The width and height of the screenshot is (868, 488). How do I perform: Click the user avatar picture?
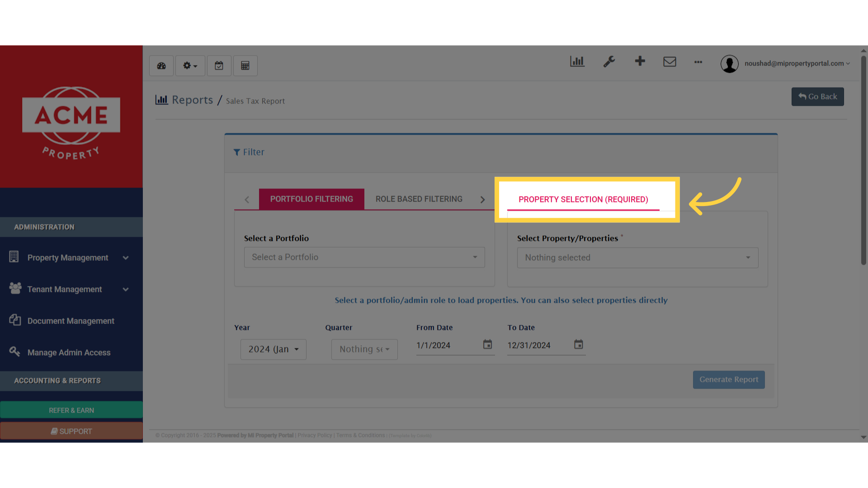point(729,64)
